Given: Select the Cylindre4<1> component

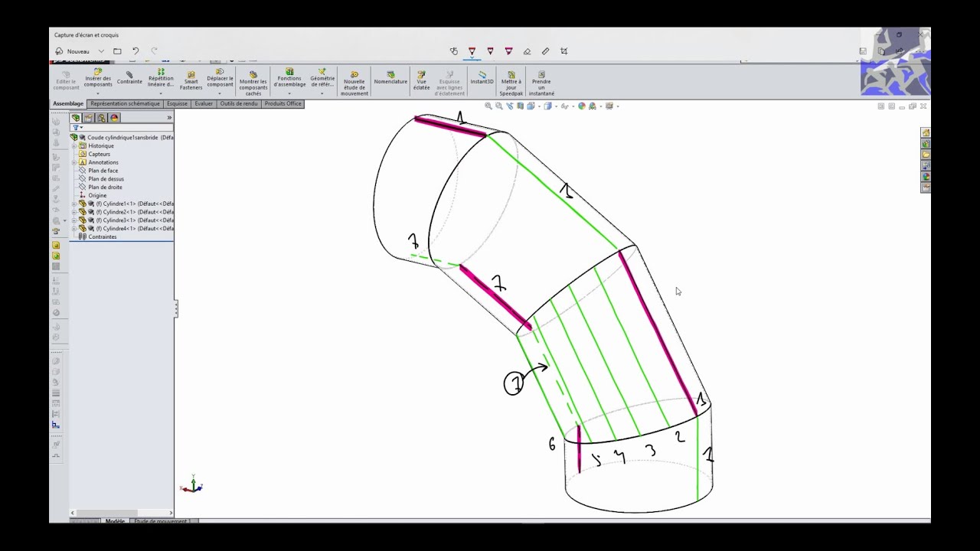Looking at the screenshot, I should point(126,229).
